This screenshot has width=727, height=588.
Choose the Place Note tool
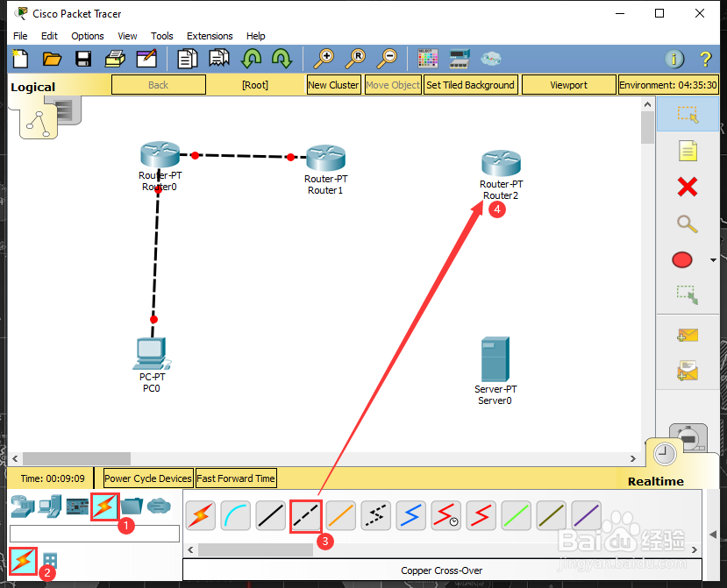(x=688, y=151)
